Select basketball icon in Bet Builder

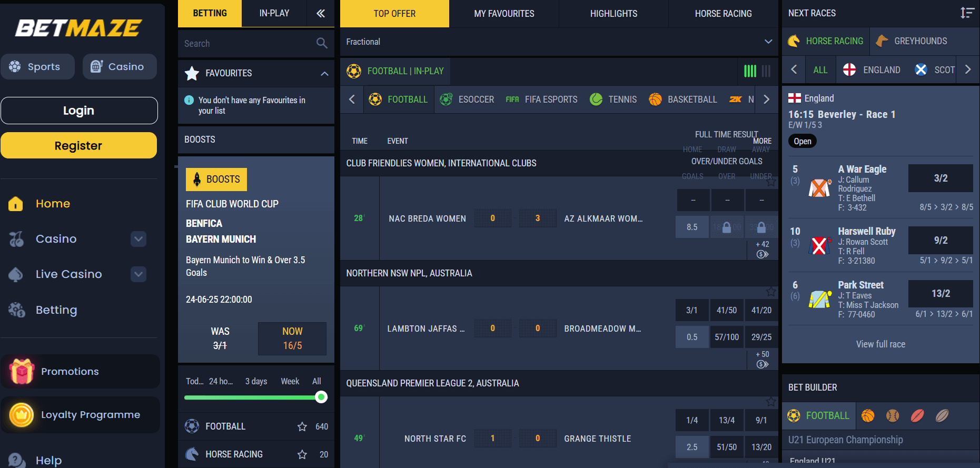[x=868, y=416]
